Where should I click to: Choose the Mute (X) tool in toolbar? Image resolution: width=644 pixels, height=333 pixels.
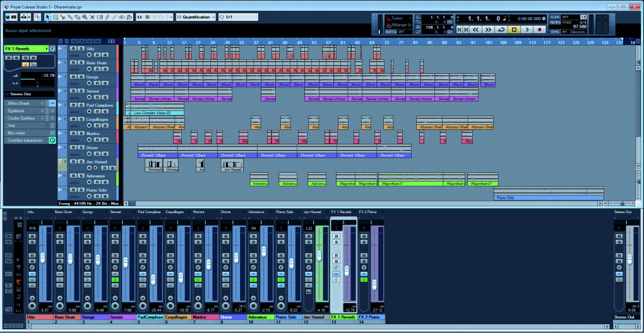(93, 17)
